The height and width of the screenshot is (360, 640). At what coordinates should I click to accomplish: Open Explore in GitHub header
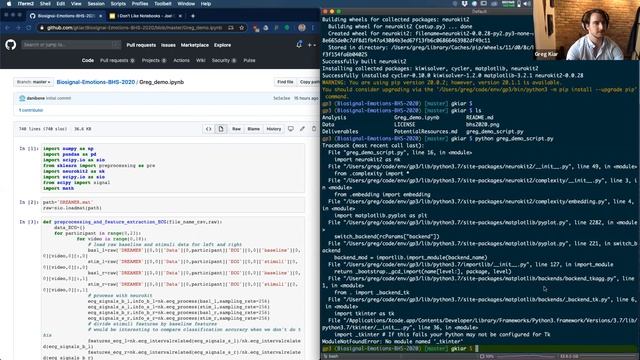222,45
